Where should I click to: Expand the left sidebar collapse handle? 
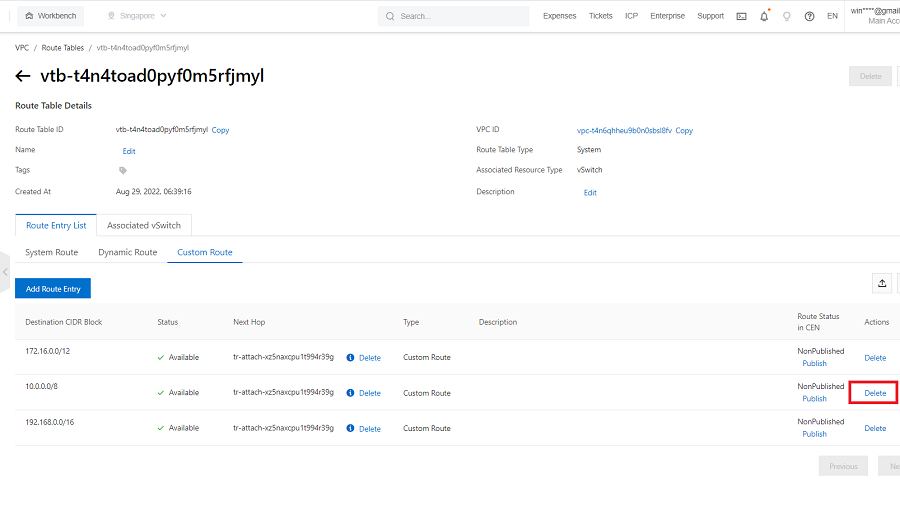click(5, 271)
